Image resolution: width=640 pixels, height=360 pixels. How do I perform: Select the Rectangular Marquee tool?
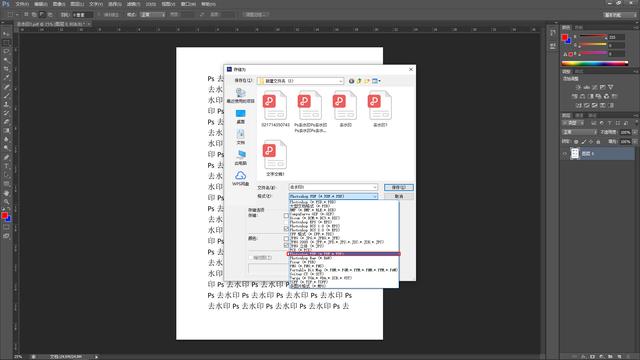click(6, 43)
